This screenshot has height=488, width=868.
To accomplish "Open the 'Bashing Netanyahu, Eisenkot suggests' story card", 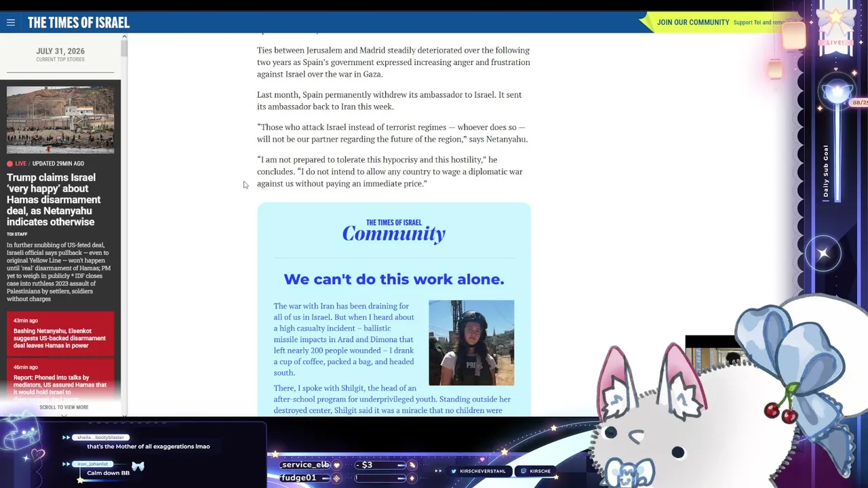I will [x=60, y=334].
